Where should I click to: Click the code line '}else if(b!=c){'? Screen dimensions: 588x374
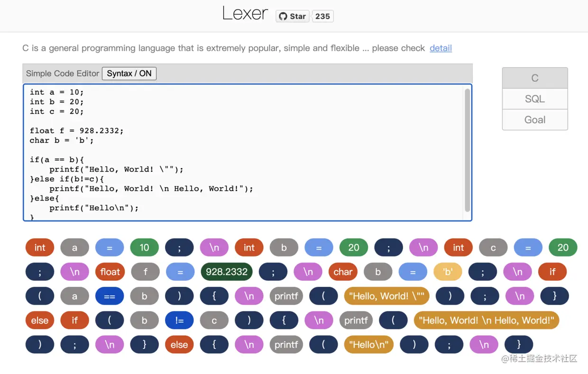66,179
